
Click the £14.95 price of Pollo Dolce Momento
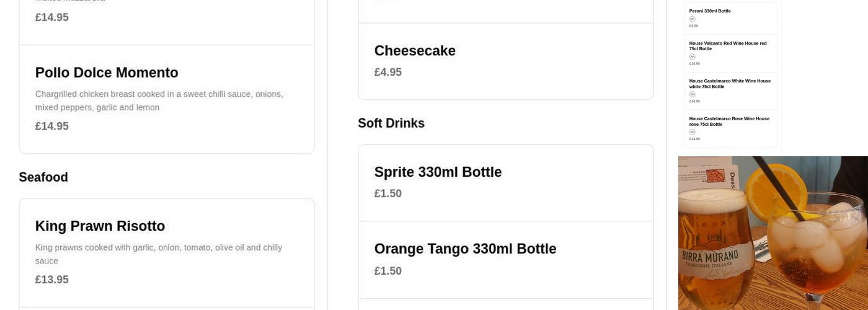pyautogui.click(x=52, y=126)
